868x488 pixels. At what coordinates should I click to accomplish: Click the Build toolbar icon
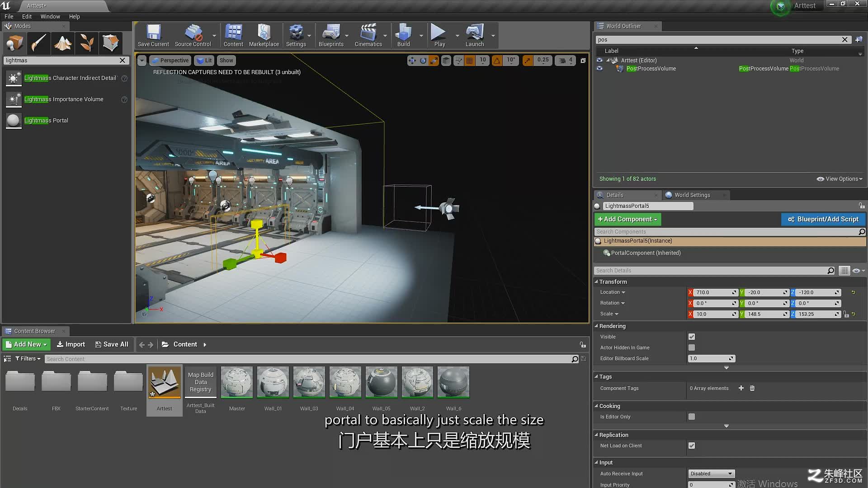(403, 35)
